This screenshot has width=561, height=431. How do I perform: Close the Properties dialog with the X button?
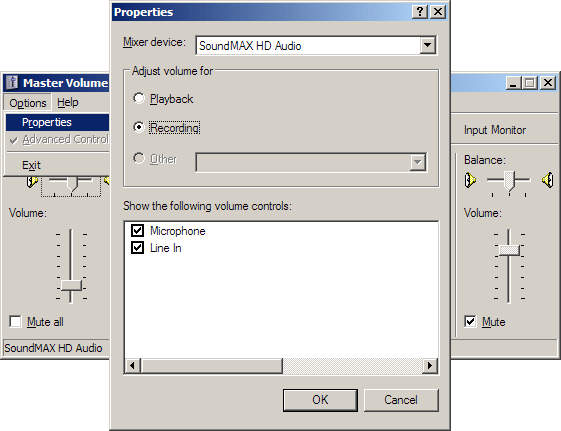pyautogui.click(x=438, y=12)
